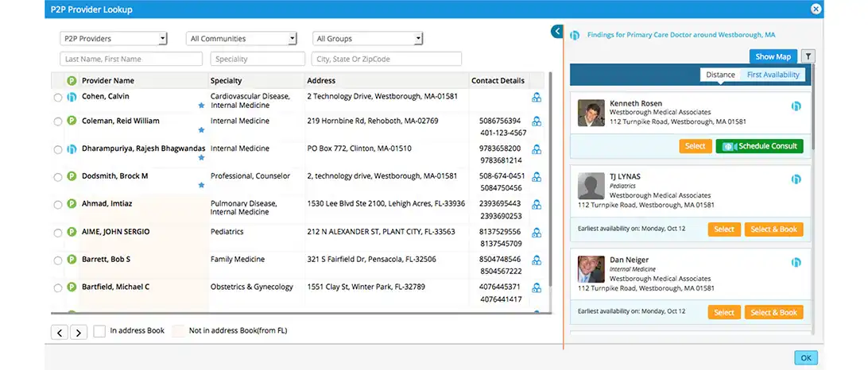
Task: Select the radio button for Dodsmith, Brock M
Action: [x=58, y=177]
